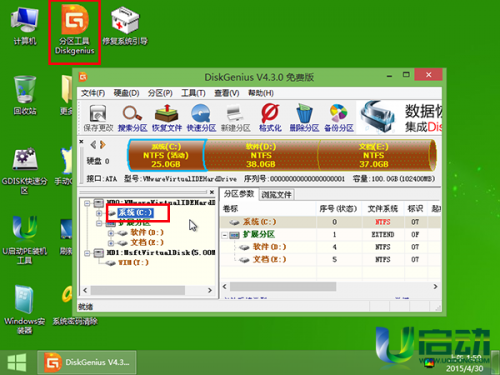
Task: Click the 文档(E:) 37.0GB partition bar
Action: [x=374, y=155]
